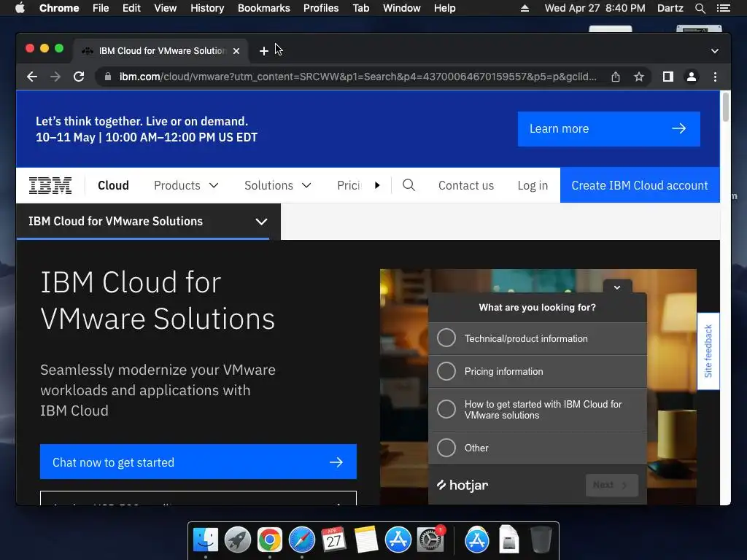The image size is (747, 560).
Task: Click Create IBM Cloud account
Action: coord(640,185)
